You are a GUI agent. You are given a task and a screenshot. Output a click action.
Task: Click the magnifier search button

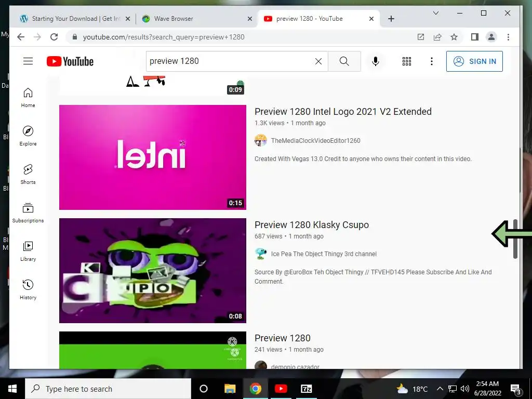pyautogui.click(x=344, y=61)
